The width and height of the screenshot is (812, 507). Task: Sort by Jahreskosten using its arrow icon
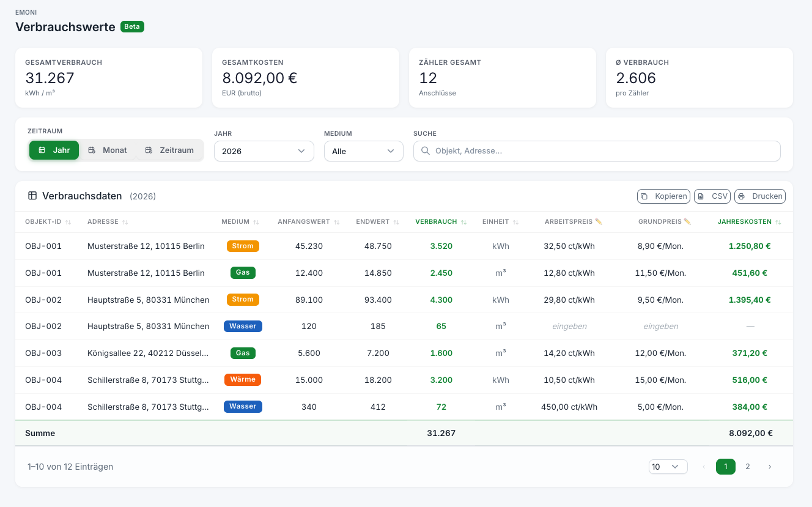(x=778, y=222)
